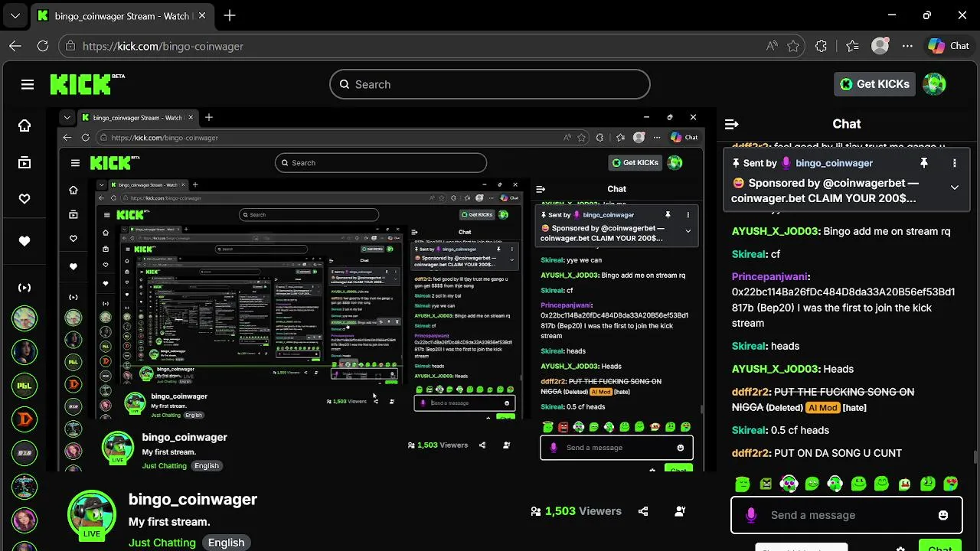Open browser Settings and more menu
The height and width of the screenshot is (551, 980).
(908, 46)
